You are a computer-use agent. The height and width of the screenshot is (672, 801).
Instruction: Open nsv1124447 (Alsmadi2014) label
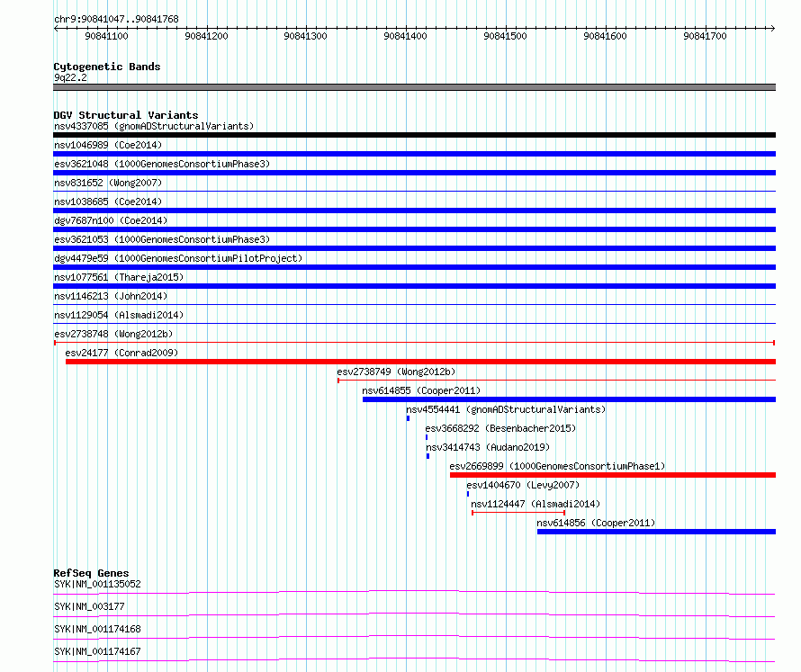point(535,504)
